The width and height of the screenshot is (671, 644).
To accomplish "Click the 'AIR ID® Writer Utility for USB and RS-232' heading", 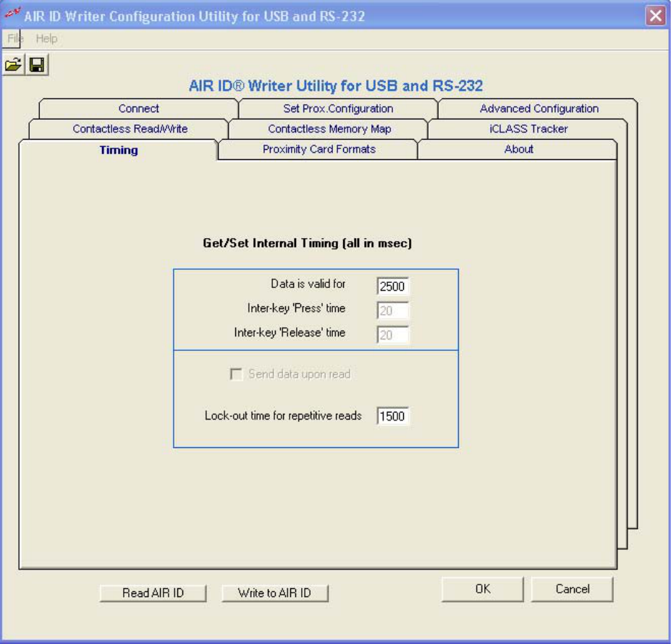I will coord(336,85).
